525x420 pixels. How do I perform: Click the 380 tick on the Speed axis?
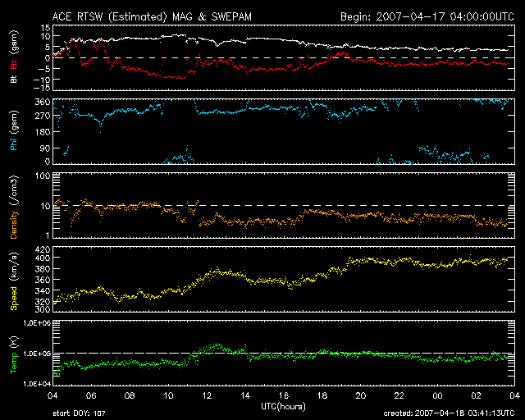click(43, 269)
